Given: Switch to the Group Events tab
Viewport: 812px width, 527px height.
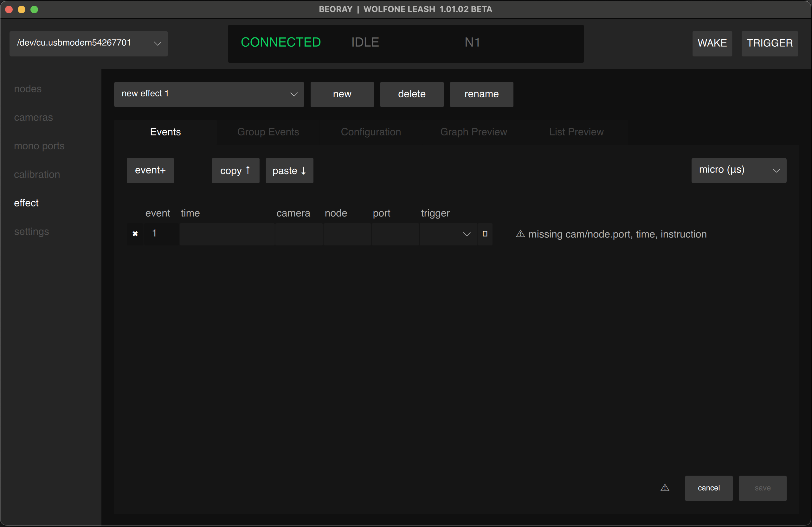Looking at the screenshot, I should click(x=268, y=132).
